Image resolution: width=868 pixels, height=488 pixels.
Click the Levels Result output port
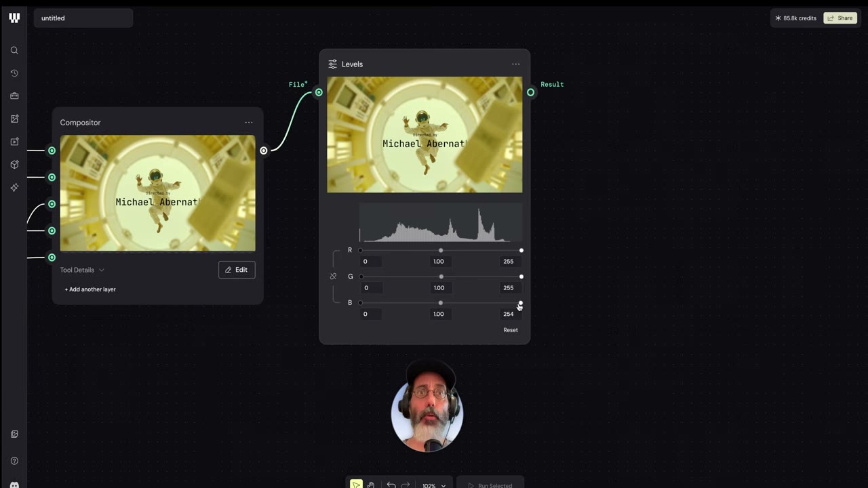pos(531,92)
